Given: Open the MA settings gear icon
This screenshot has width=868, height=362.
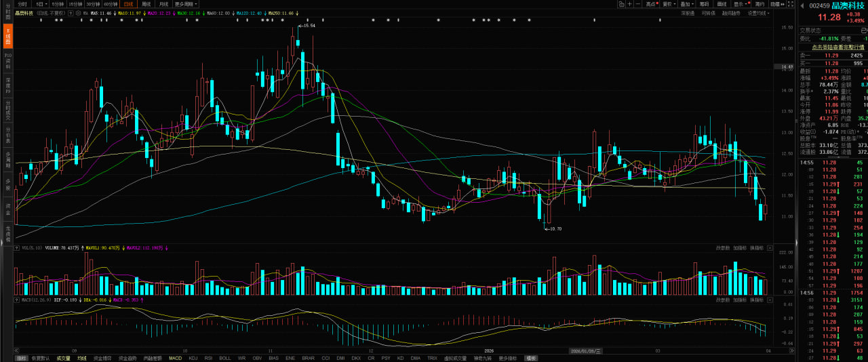Looking at the screenshot, I should click(x=78, y=13).
